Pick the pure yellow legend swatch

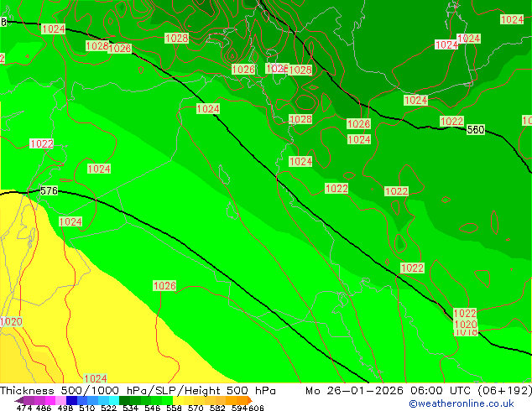178,400
